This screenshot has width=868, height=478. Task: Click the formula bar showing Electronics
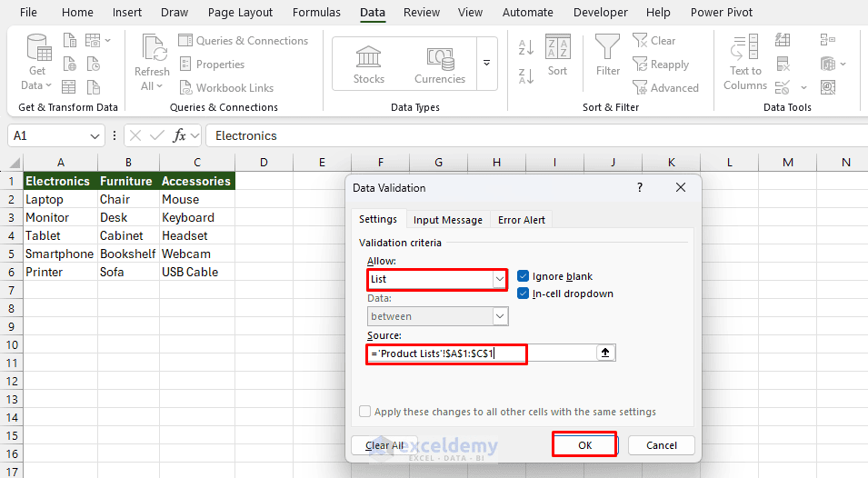(536, 135)
